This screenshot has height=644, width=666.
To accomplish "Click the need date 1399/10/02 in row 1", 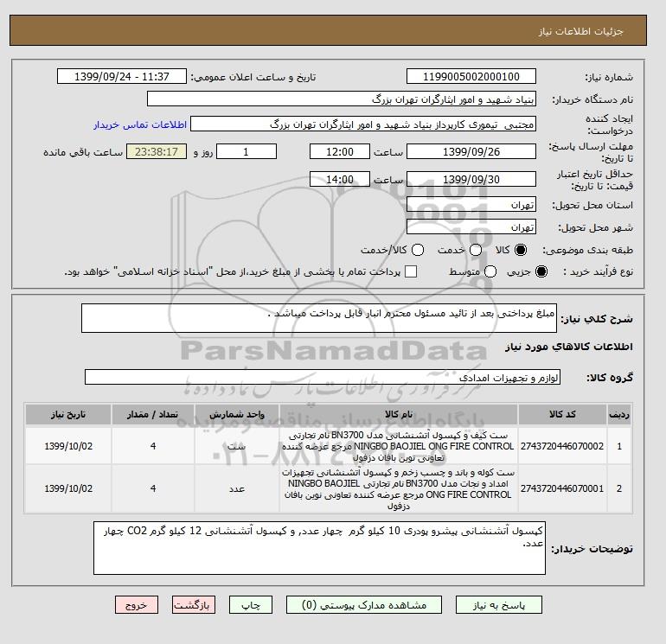I will [68, 446].
